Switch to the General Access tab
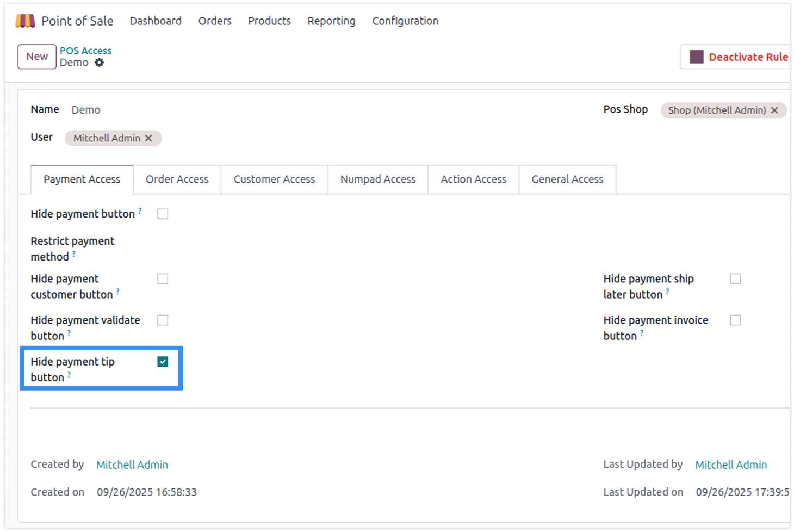 point(567,180)
